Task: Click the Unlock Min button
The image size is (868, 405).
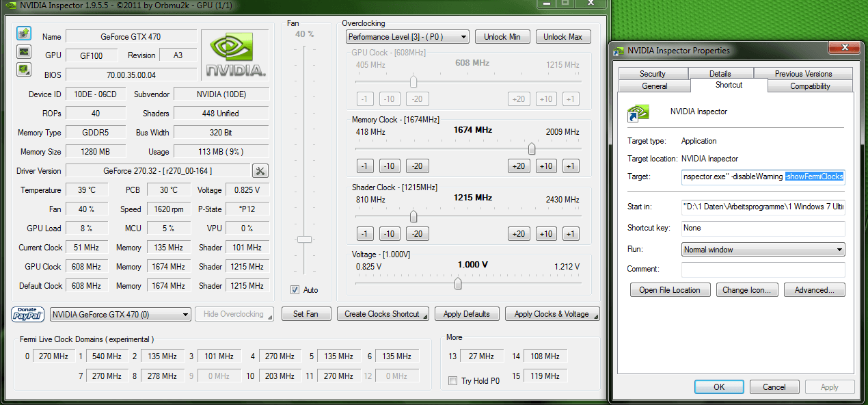Action: click(x=502, y=37)
